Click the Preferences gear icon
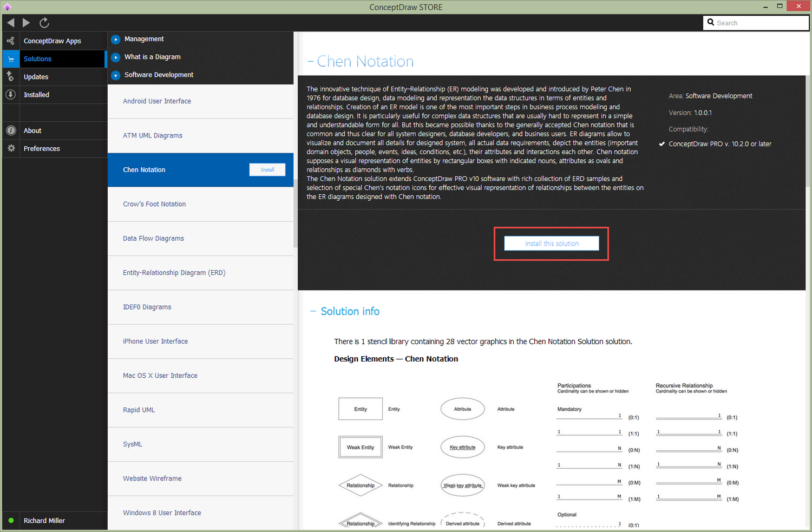812x532 pixels. tap(11, 148)
